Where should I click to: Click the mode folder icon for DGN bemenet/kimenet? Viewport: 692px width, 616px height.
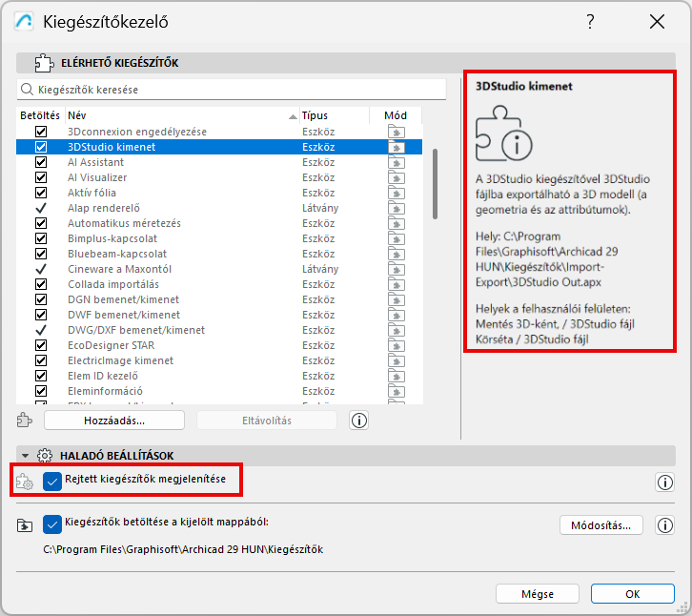[397, 299]
